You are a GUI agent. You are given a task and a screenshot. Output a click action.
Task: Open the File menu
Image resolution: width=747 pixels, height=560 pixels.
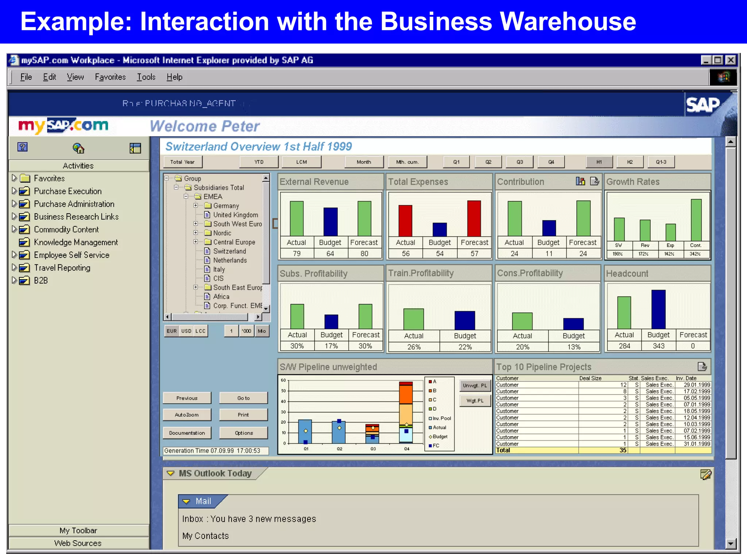26,77
